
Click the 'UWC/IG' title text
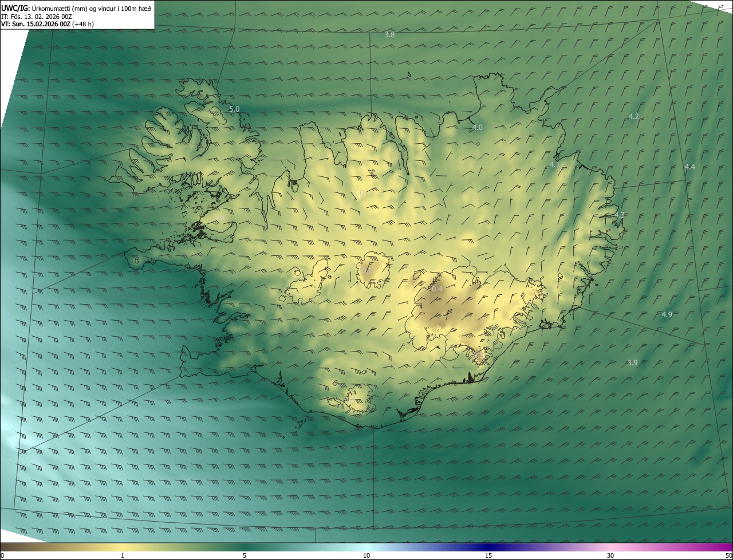[x=15, y=7]
